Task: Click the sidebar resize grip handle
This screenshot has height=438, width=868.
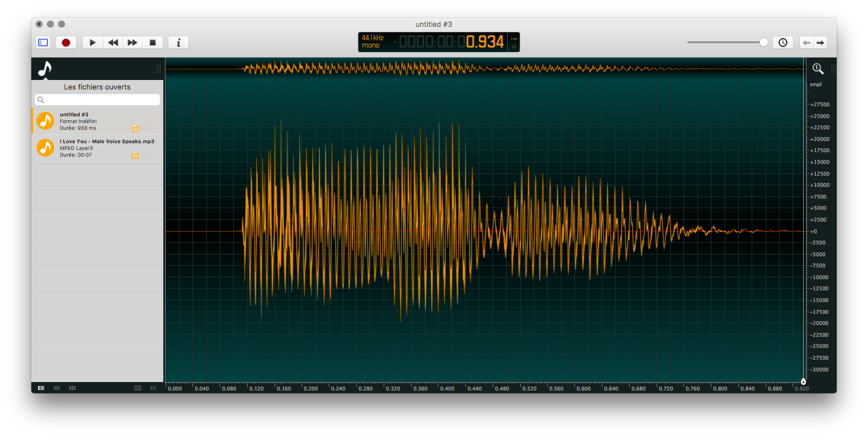Action: coord(158,69)
